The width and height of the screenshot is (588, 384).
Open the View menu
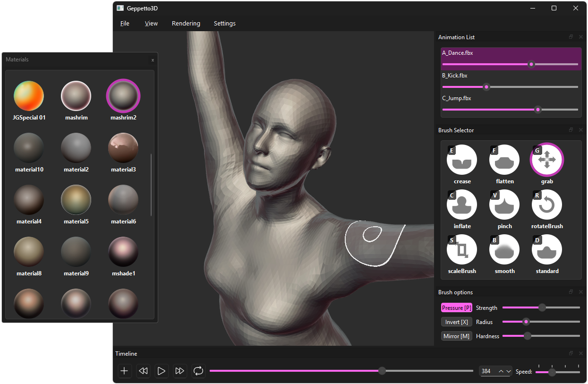point(151,23)
